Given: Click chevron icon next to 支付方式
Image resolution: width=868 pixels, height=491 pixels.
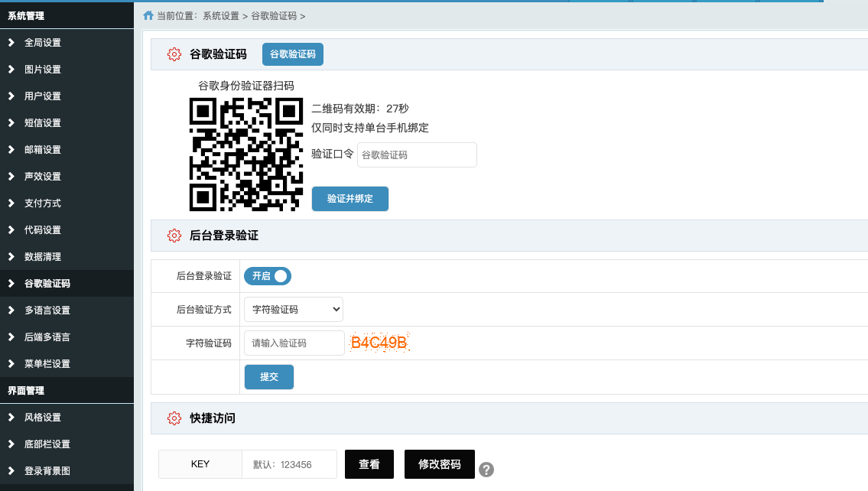Looking at the screenshot, I should 11,203.
